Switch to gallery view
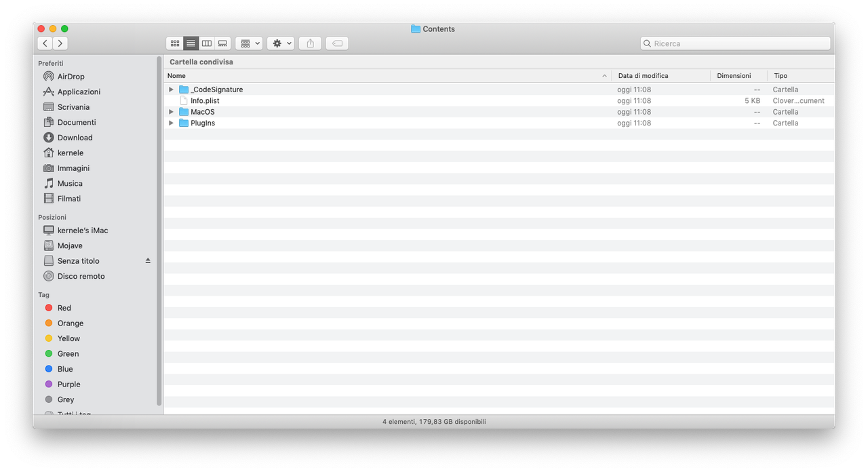 point(222,43)
